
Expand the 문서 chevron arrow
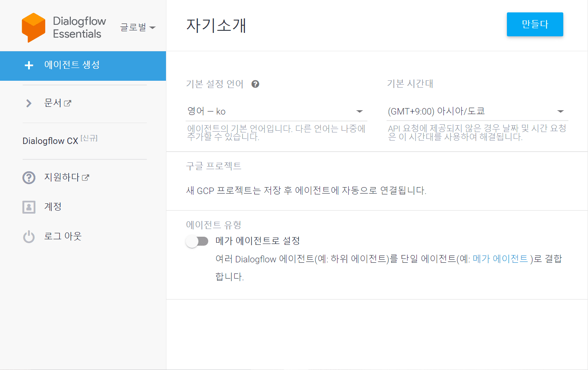29,103
